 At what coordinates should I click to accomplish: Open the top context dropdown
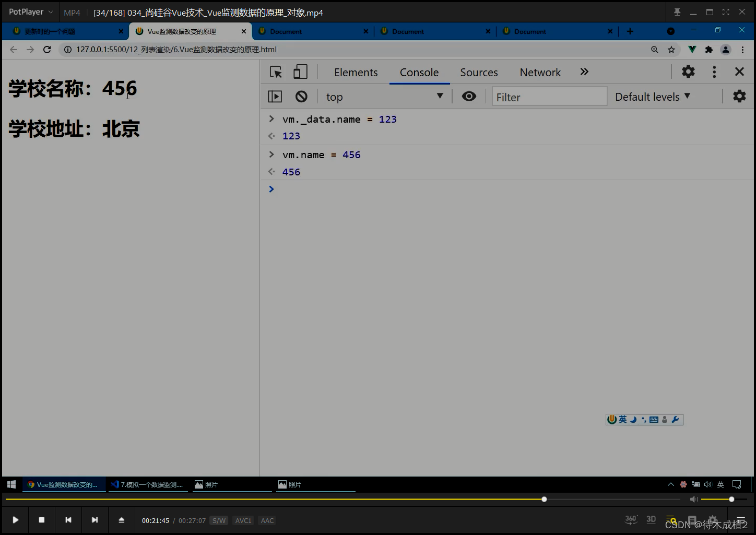[x=384, y=97]
